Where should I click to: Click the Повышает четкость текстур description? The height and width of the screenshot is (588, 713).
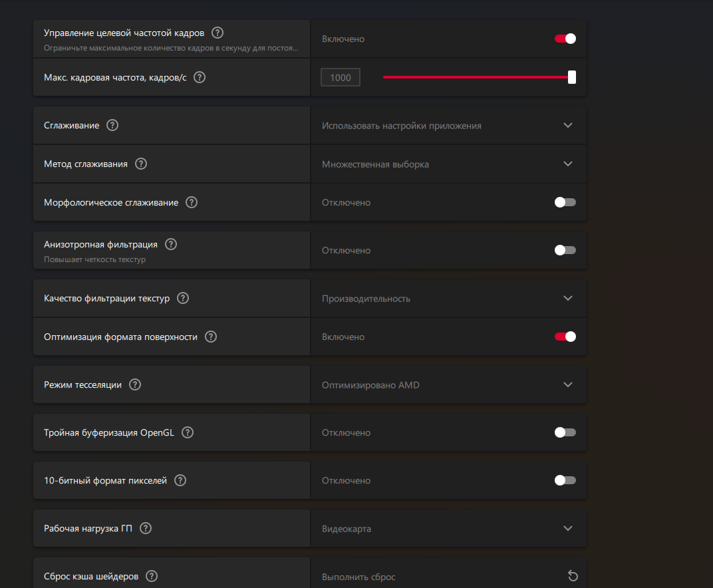pos(94,259)
